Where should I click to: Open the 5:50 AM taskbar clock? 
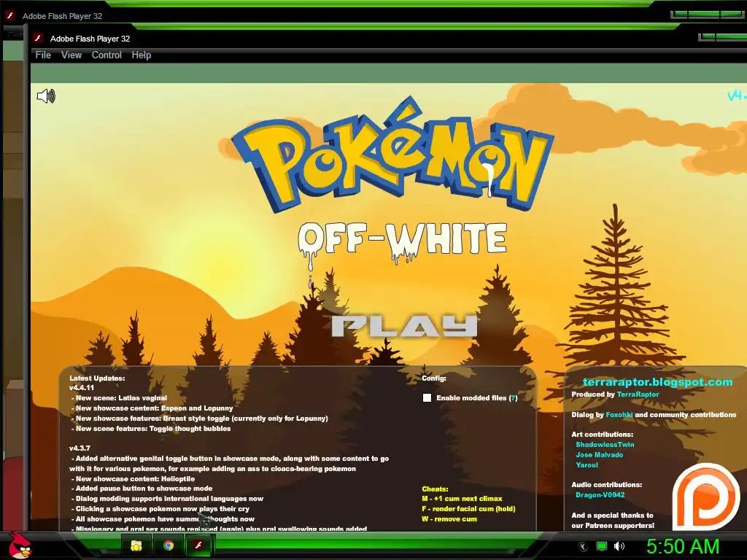pyautogui.click(x=682, y=546)
